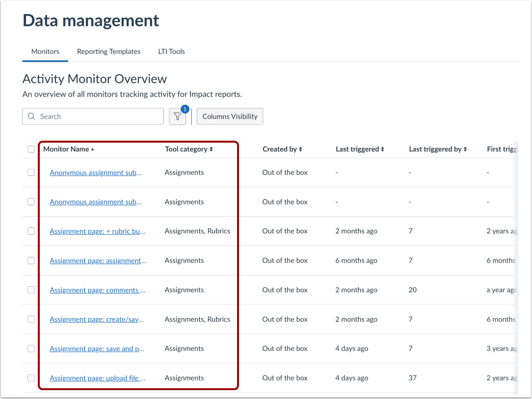
Task: Switch to the Reporting Templates tab
Action: (x=108, y=51)
